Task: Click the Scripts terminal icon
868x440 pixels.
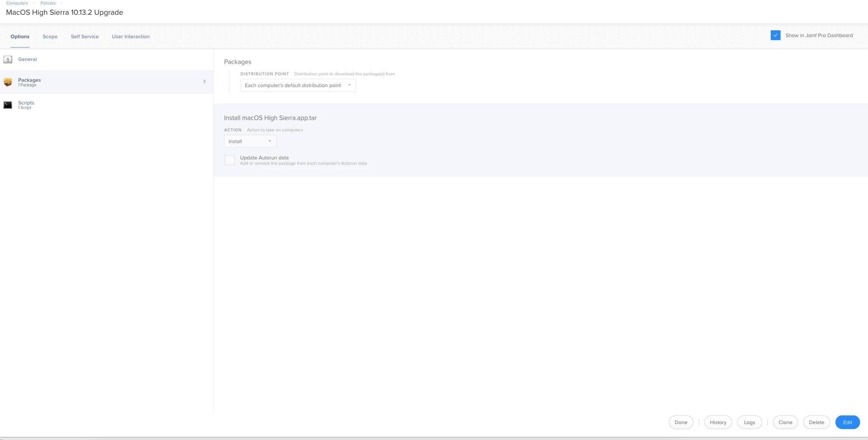Action: coord(8,105)
